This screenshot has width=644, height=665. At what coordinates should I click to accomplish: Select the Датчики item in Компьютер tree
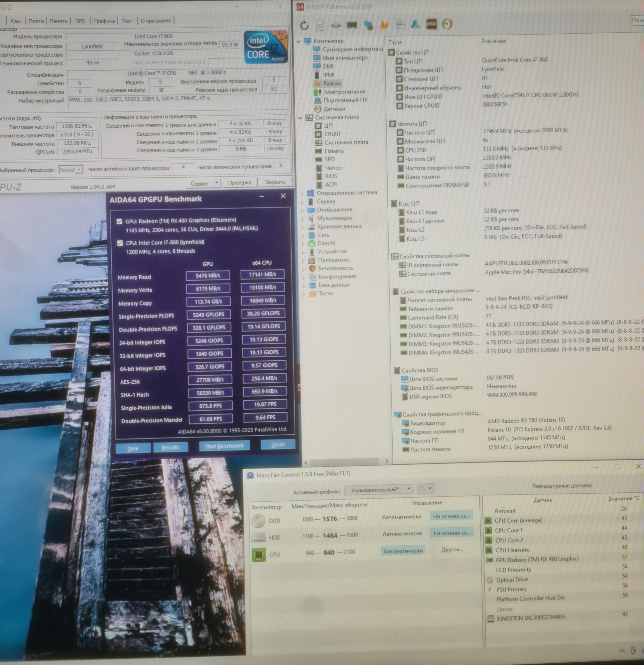point(334,109)
